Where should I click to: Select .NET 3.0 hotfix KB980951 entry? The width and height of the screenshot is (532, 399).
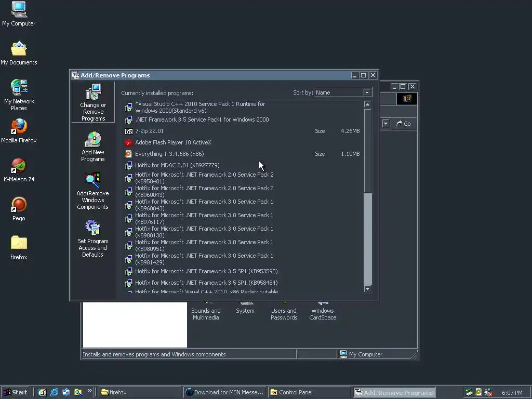[x=243, y=246]
